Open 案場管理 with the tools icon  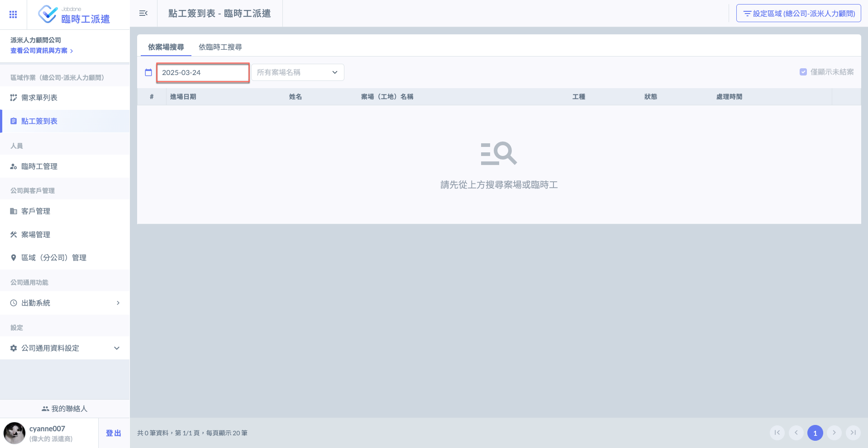[65, 235]
